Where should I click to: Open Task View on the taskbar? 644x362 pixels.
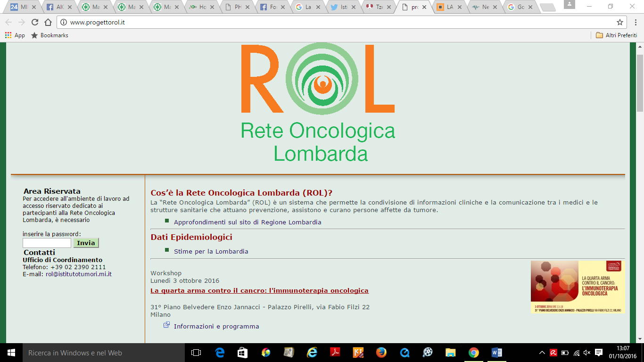click(196, 353)
